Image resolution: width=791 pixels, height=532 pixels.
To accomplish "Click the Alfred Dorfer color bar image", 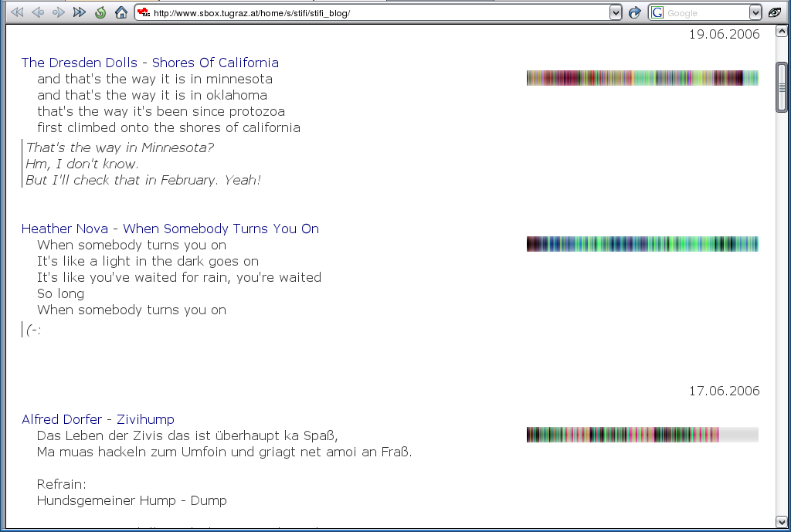I will pos(642,435).
